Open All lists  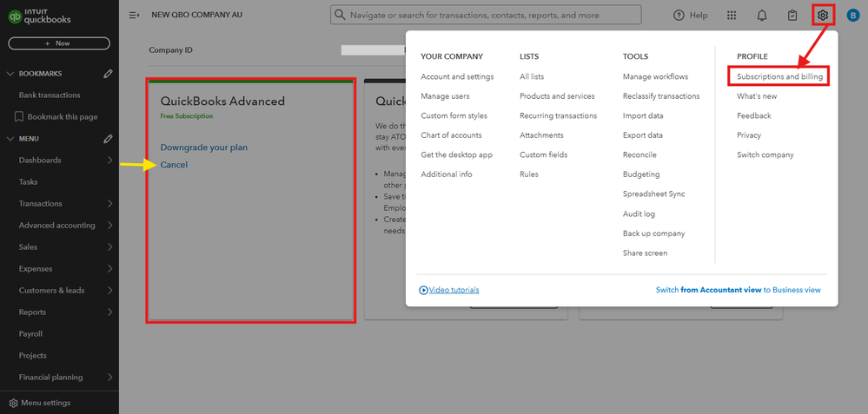click(x=532, y=76)
